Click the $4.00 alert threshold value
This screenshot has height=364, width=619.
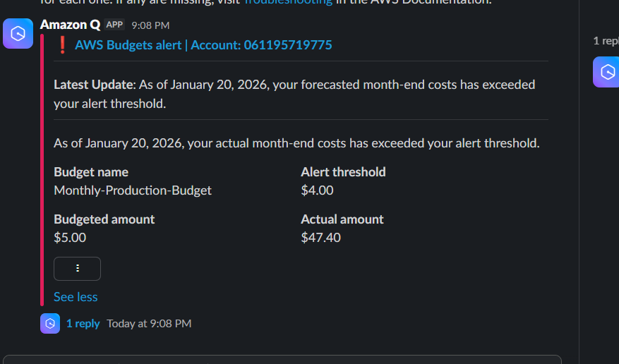[317, 190]
